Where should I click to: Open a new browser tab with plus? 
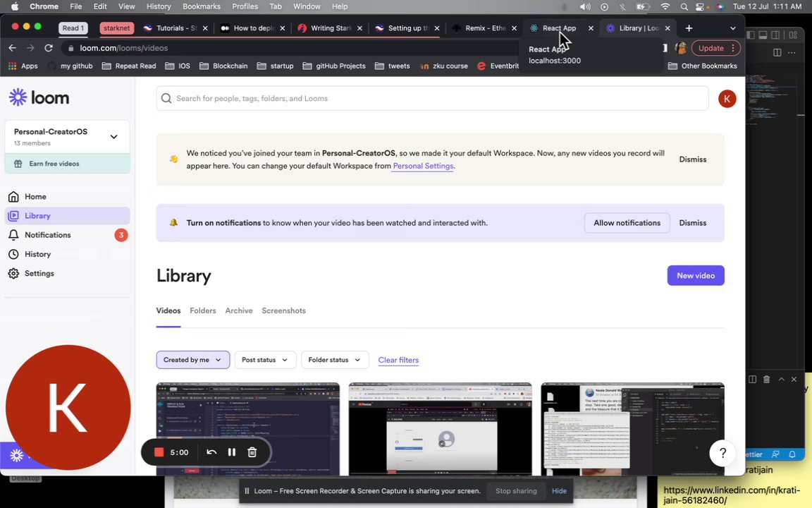[x=689, y=28]
